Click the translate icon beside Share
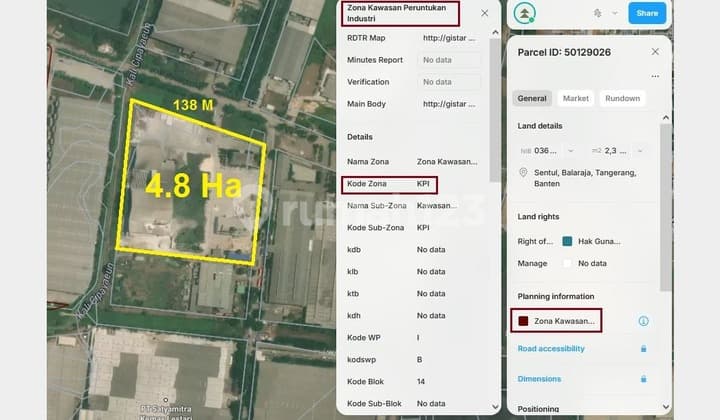The width and height of the screenshot is (720, 420). tap(597, 13)
